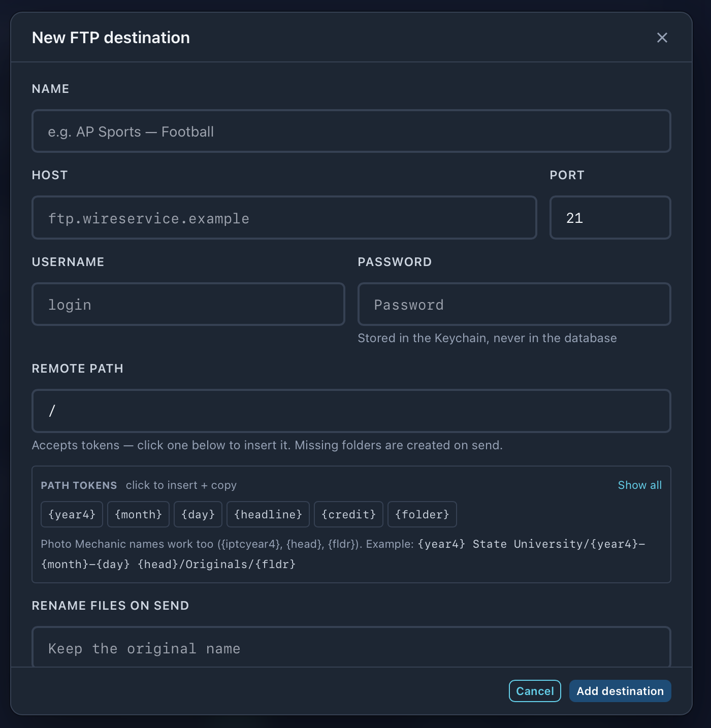The width and height of the screenshot is (711, 728).
Task: Click the Remote Path field
Action: click(351, 411)
